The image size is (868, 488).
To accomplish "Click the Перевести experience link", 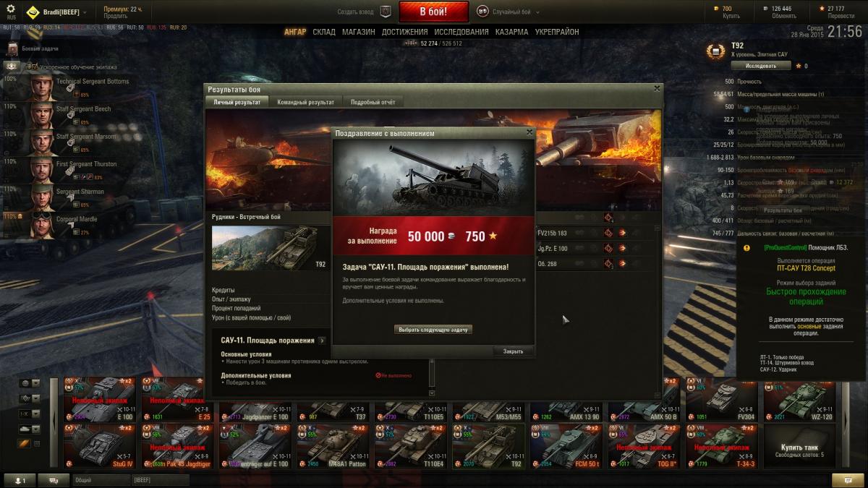I will [x=841, y=16].
